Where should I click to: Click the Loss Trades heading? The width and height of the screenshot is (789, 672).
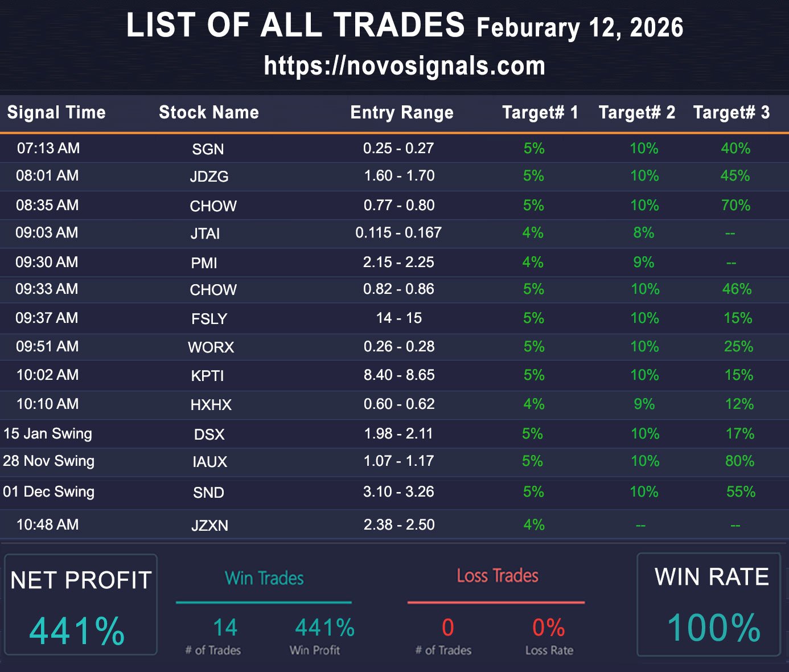coord(498,576)
